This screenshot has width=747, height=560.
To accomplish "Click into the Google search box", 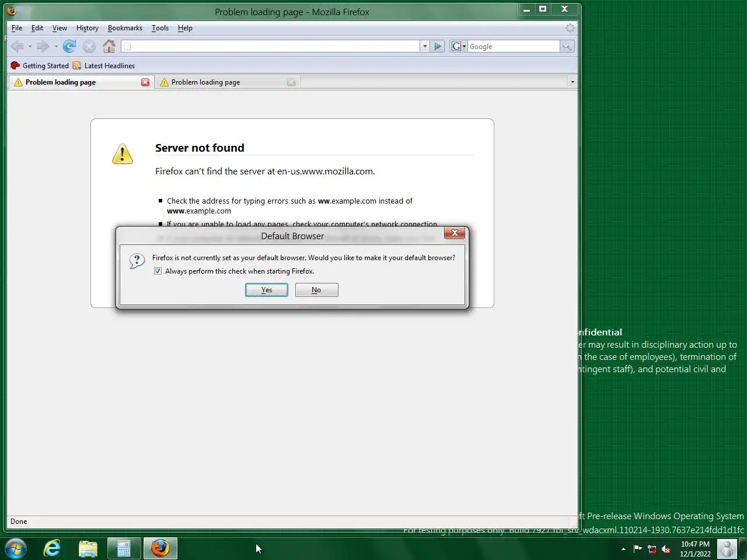I will pos(514,46).
